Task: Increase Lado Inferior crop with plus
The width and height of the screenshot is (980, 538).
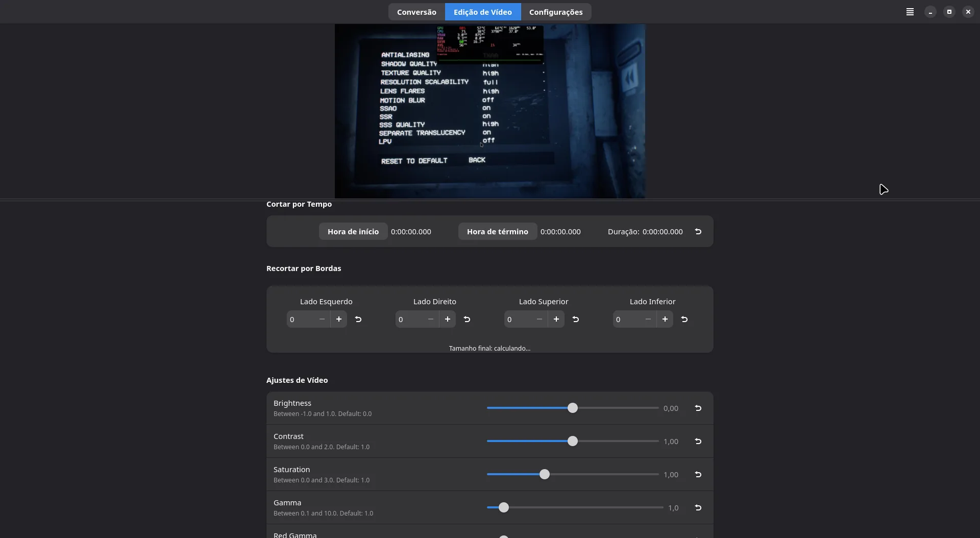Action: [665, 320]
